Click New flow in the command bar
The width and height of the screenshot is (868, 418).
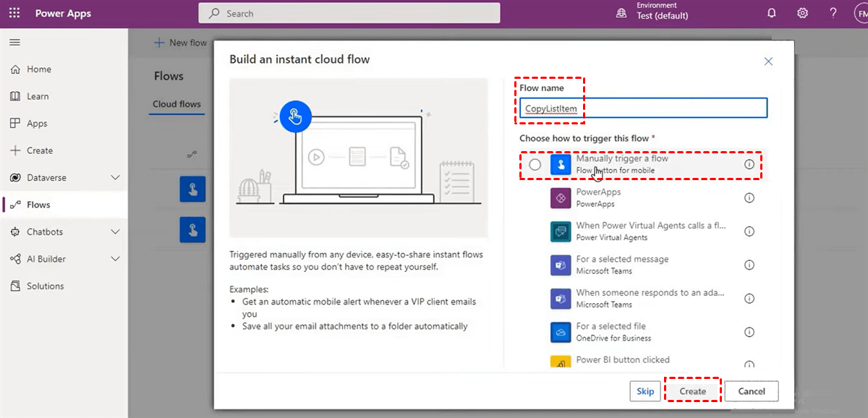point(181,43)
